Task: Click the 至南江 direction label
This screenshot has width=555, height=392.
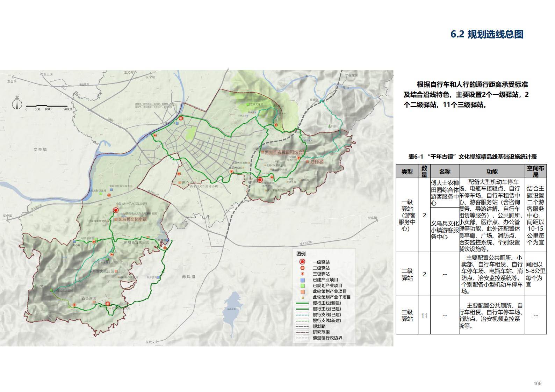Action: tap(315, 100)
